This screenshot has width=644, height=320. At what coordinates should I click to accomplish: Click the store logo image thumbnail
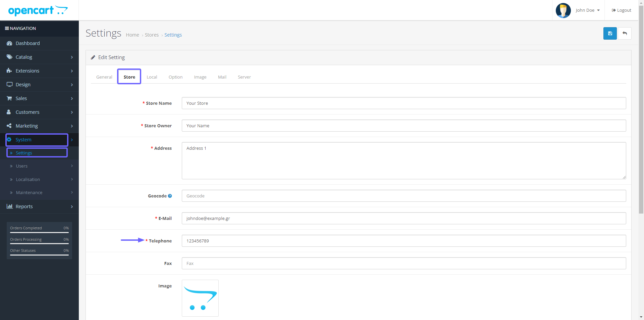click(x=200, y=298)
